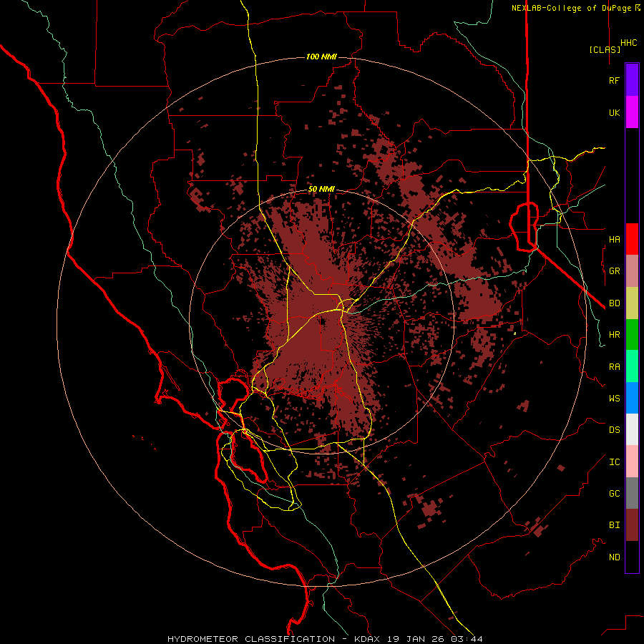Select the WS blue legend swatch
The width and height of the screenshot is (644, 644).
pyautogui.click(x=632, y=398)
